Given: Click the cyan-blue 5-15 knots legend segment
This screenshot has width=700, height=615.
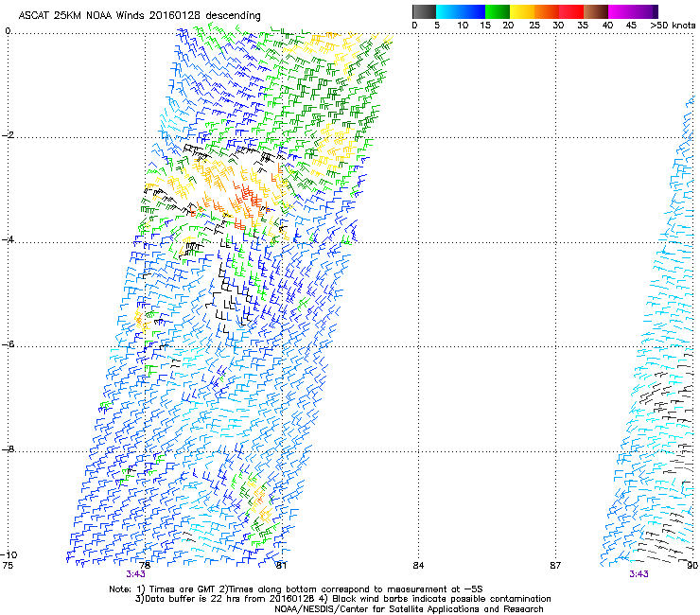Looking at the screenshot, I should point(461,11).
